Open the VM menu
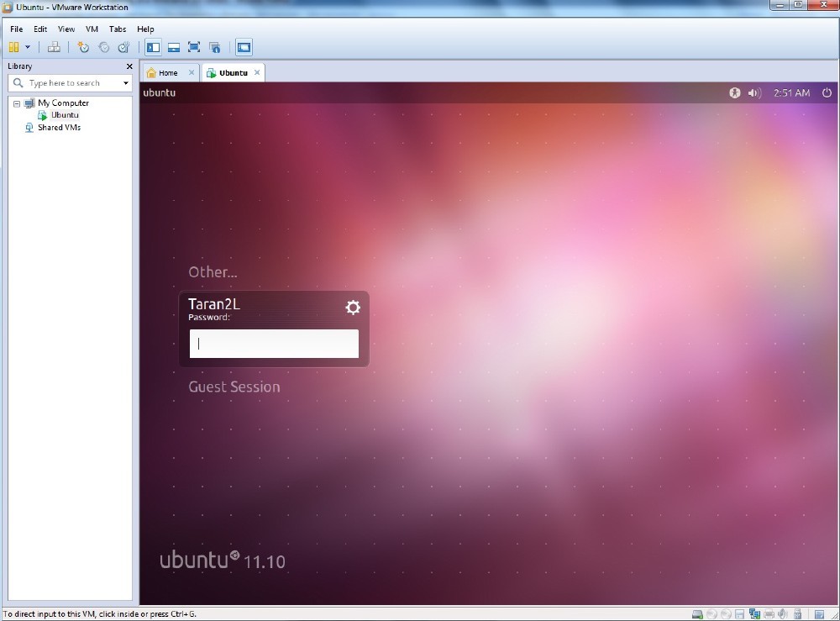Viewport: 840px width, 621px height. coord(92,29)
